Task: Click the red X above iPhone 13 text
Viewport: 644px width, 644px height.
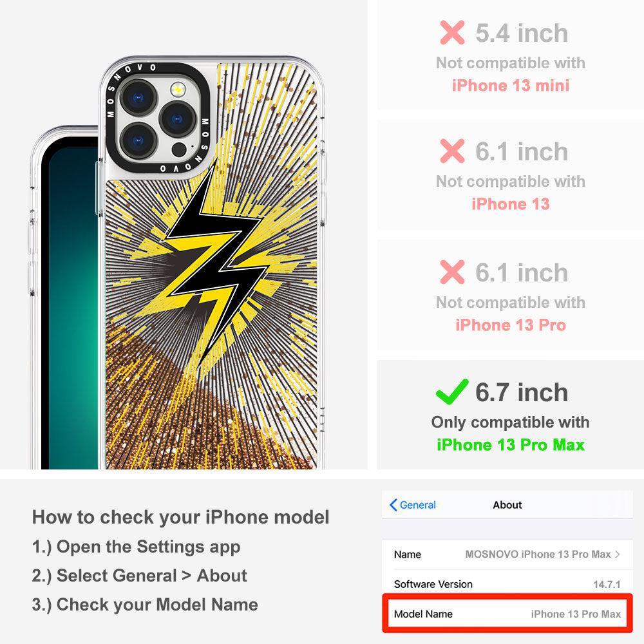Action: (452, 151)
